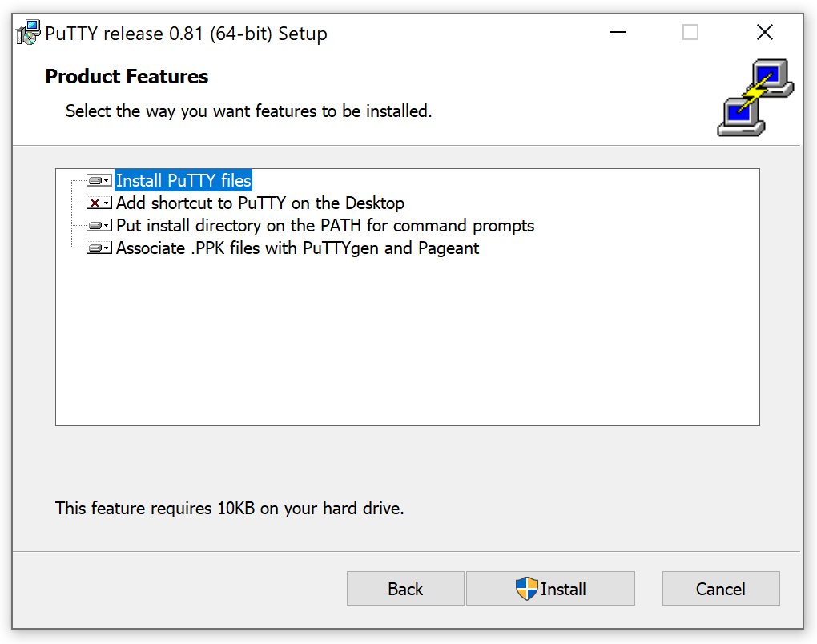
Task: Select Associate .PPK files with PuTTYgen item
Action: pyautogui.click(x=297, y=248)
